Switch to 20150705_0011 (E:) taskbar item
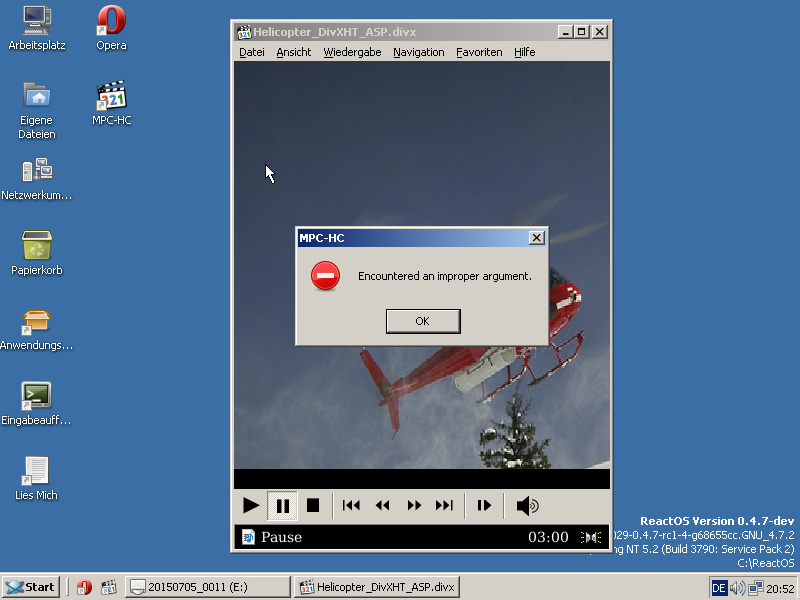Viewport: 800px width, 600px height. (x=207, y=587)
